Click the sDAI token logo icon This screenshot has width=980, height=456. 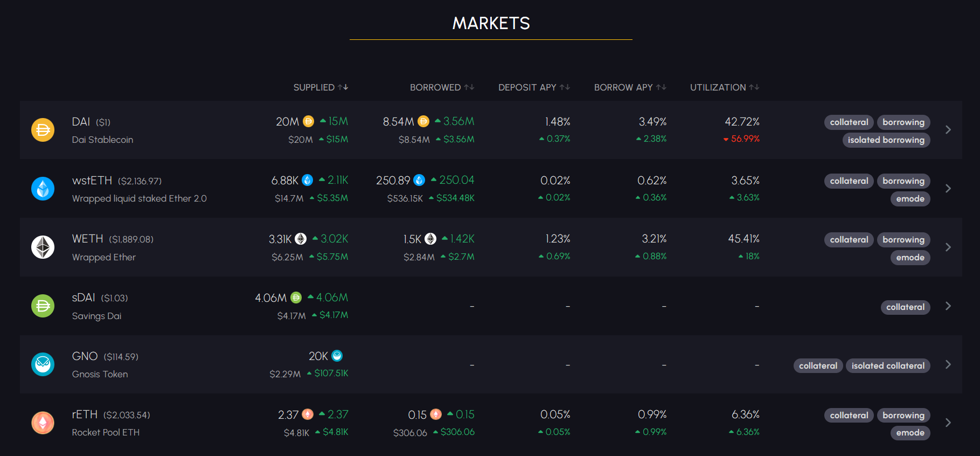pyautogui.click(x=43, y=306)
